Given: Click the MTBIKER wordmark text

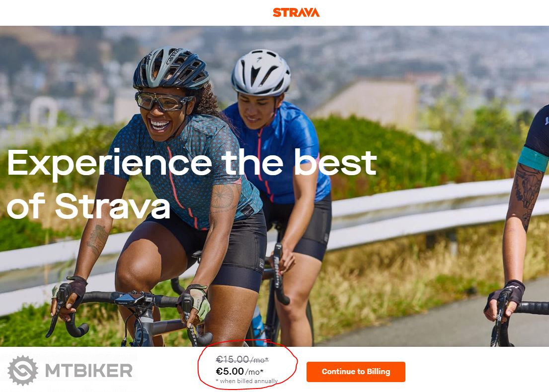Looking at the screenshot, I should (x=89, y=371).
